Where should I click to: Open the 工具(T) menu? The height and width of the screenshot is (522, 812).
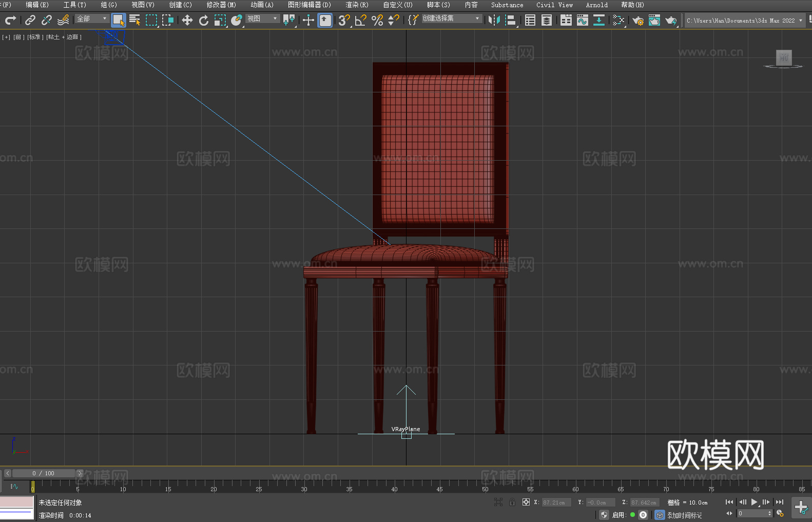click(75, 5)
